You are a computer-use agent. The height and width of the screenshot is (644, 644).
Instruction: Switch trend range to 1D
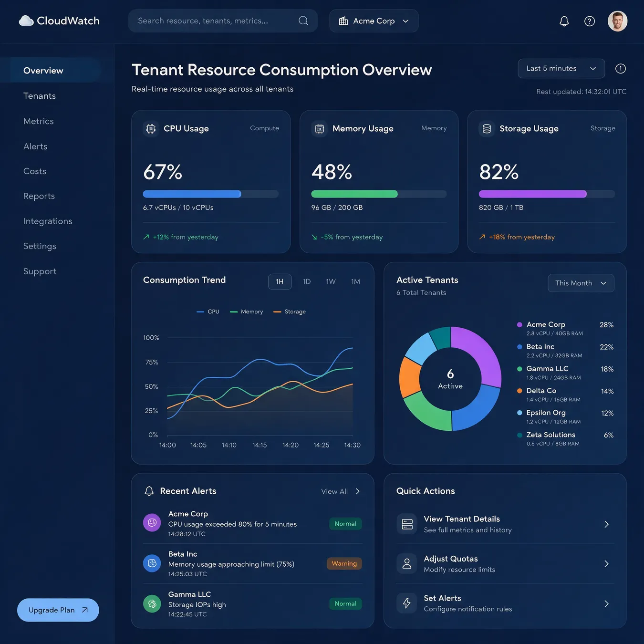(307, 281)
